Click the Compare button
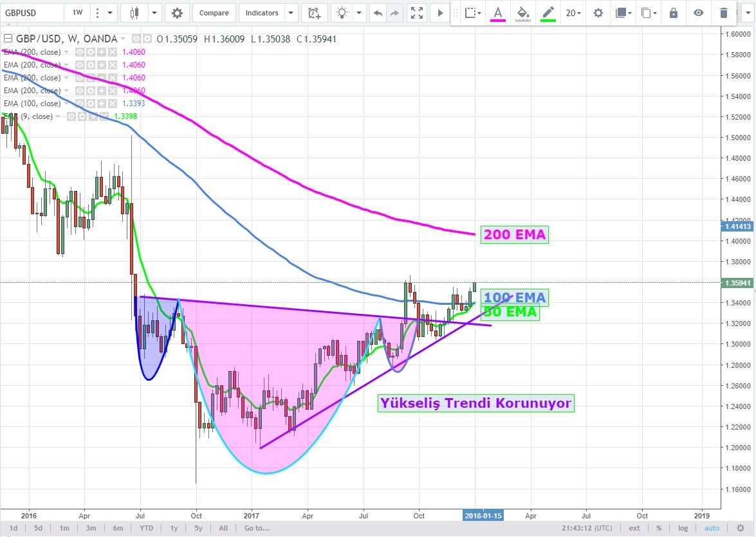Image resolution: width=756 pixels, height=537 pixels. click(214, 13)
